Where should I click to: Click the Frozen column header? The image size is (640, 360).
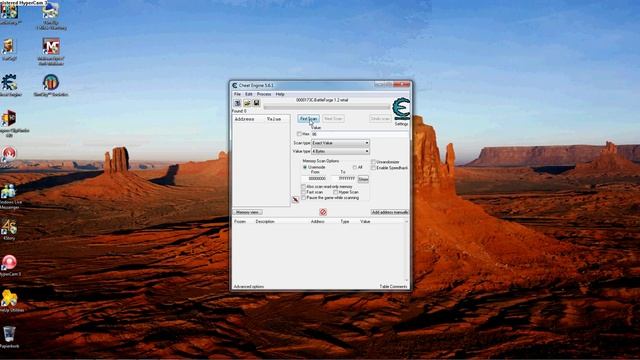[240, 221]
